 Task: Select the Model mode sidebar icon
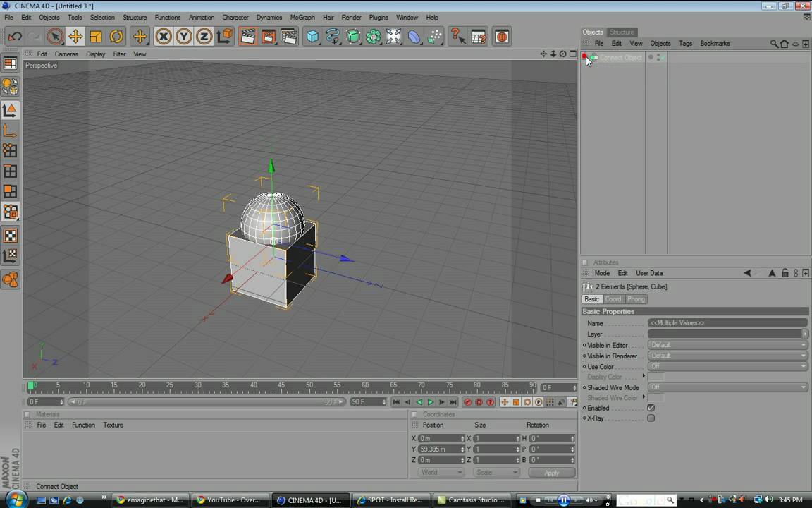coord(11,110)
